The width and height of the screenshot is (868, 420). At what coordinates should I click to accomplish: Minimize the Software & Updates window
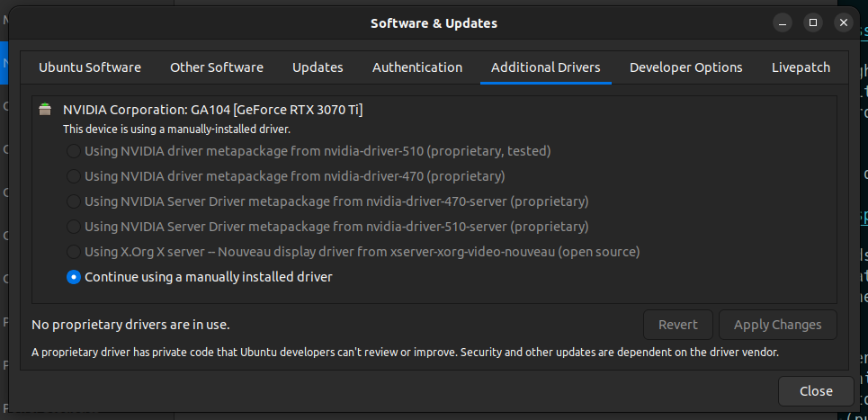tap(783, 22)
